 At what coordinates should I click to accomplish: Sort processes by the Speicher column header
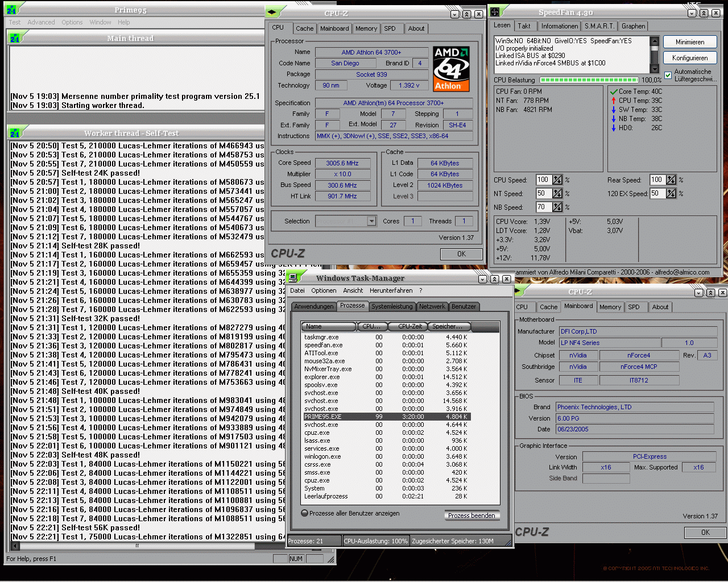click(450, 326)
